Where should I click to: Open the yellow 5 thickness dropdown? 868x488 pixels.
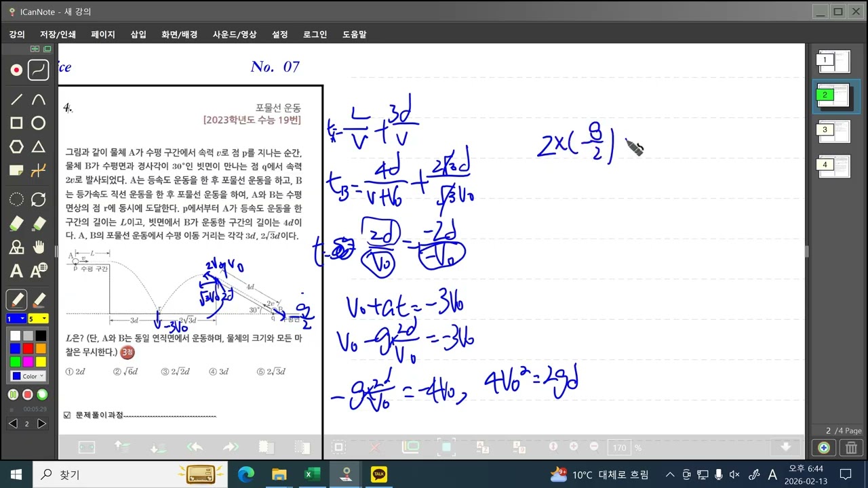pos(39,319)
